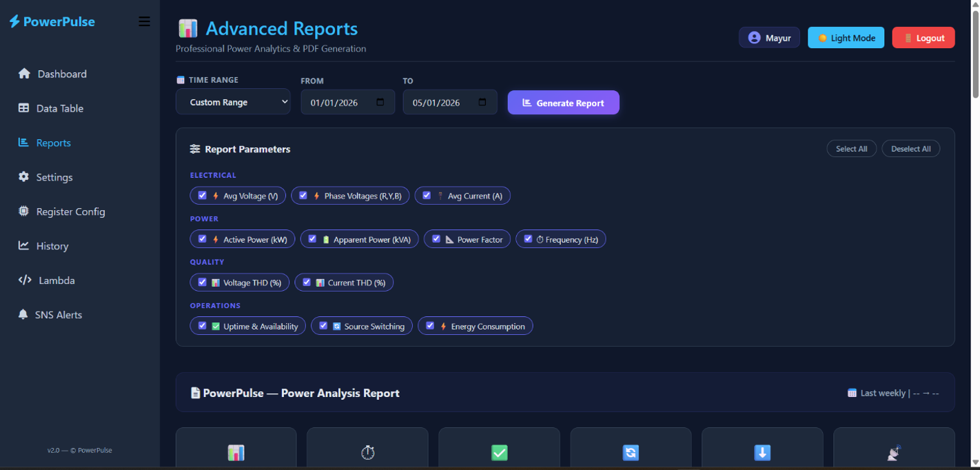Click the Reports chart icon in sidebar

click(23, 143)
